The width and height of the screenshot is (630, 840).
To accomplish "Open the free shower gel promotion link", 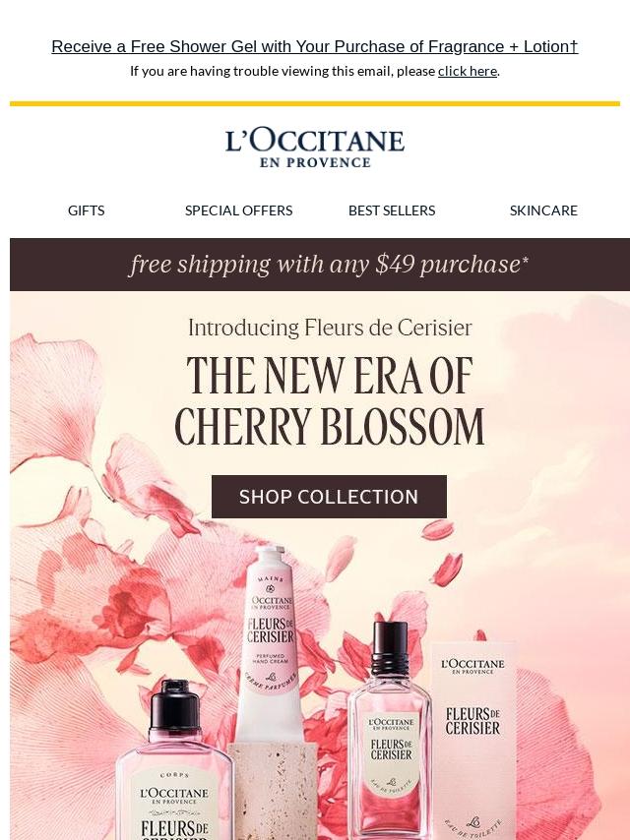I will 314,46.
